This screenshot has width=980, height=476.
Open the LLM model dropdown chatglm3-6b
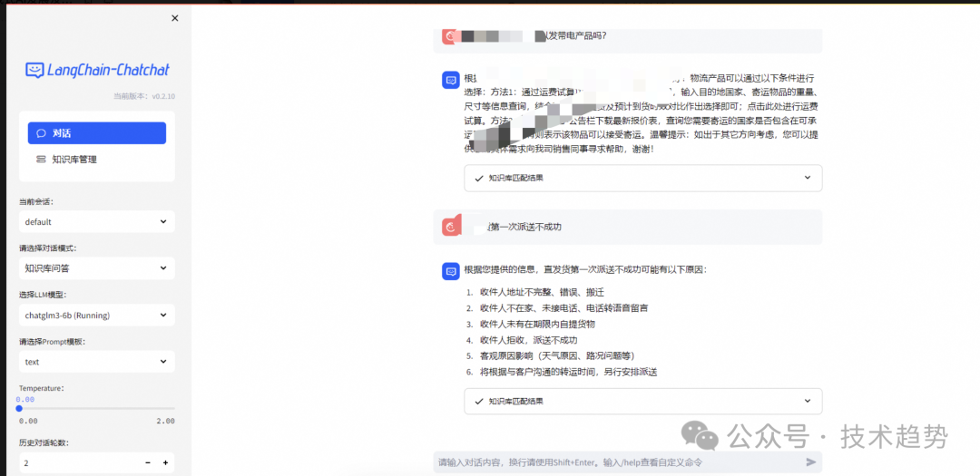pyautogui.click(x=97, y=316)
